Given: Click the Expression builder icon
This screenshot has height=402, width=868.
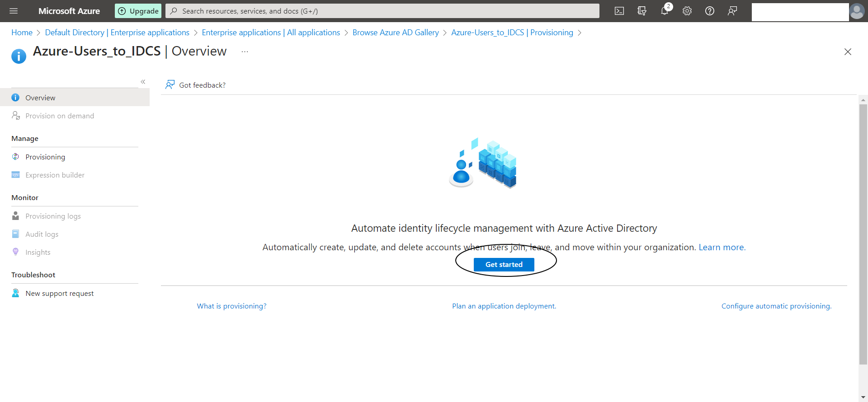Looking at the screenshot, I should [x=15, y=175].
